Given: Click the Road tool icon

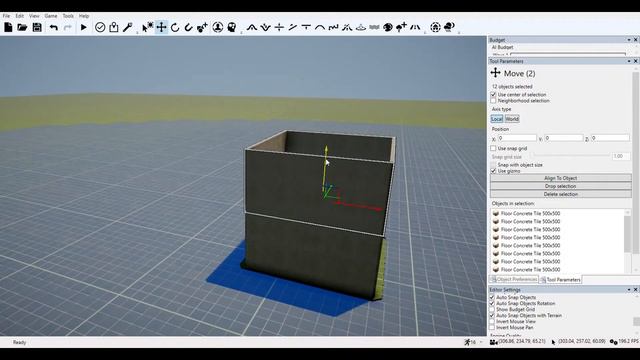Looking at the screenshot, I should pos(415,27).
